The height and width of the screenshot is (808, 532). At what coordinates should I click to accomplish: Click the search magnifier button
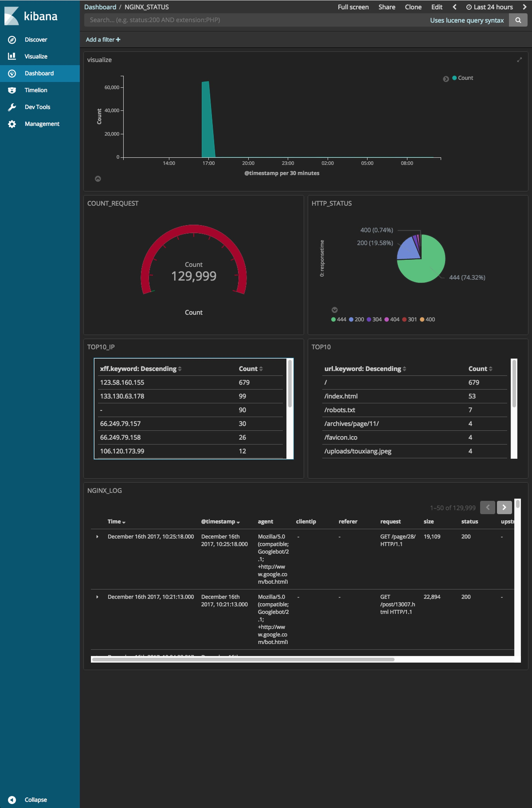(x=518, y=20)
